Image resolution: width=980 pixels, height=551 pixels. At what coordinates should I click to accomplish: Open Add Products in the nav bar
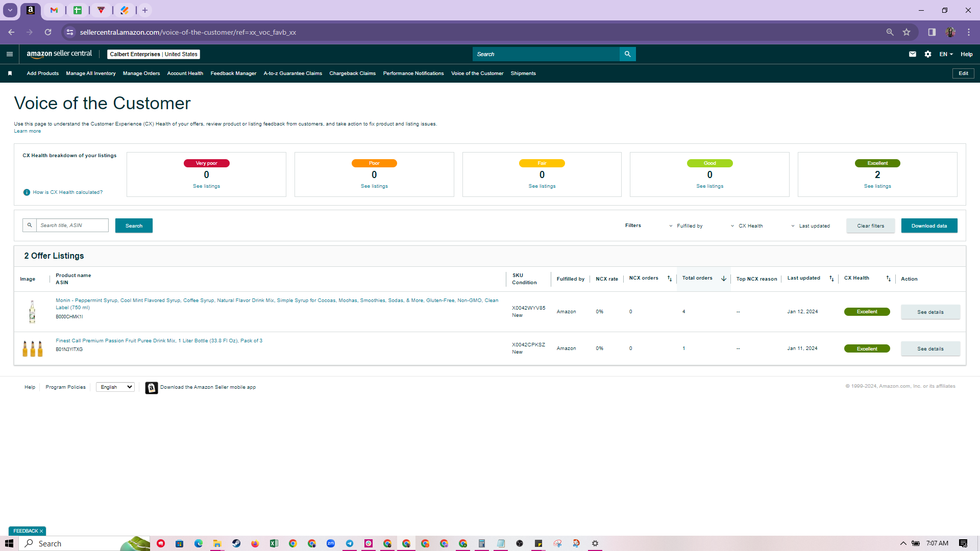coord(43,73)
